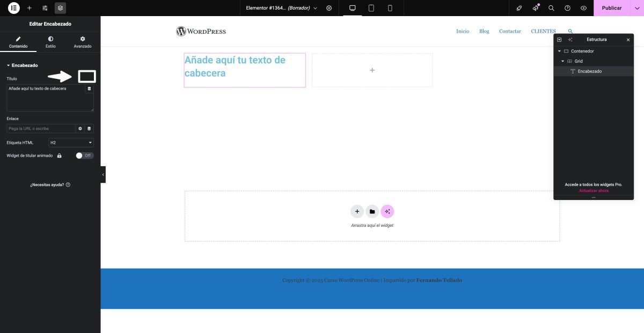Expand the Publicar options chevron
644x333 pixels.
[638, 8]
